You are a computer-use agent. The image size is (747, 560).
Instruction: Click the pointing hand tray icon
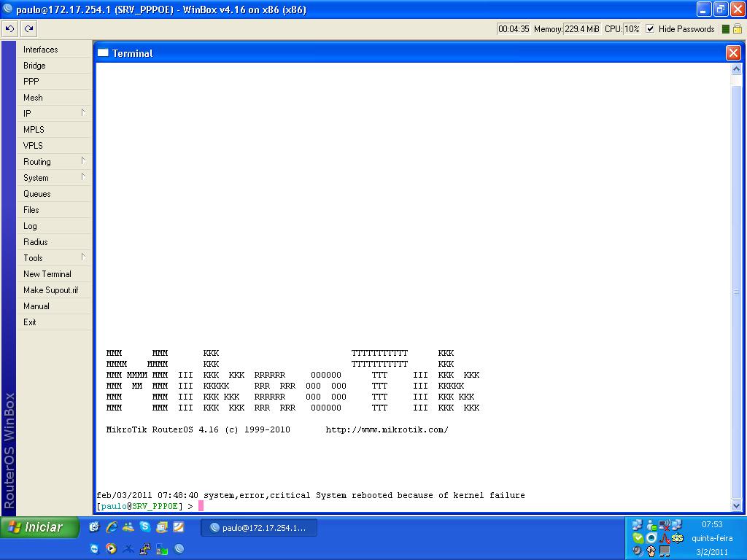click(x=651, y=551)
